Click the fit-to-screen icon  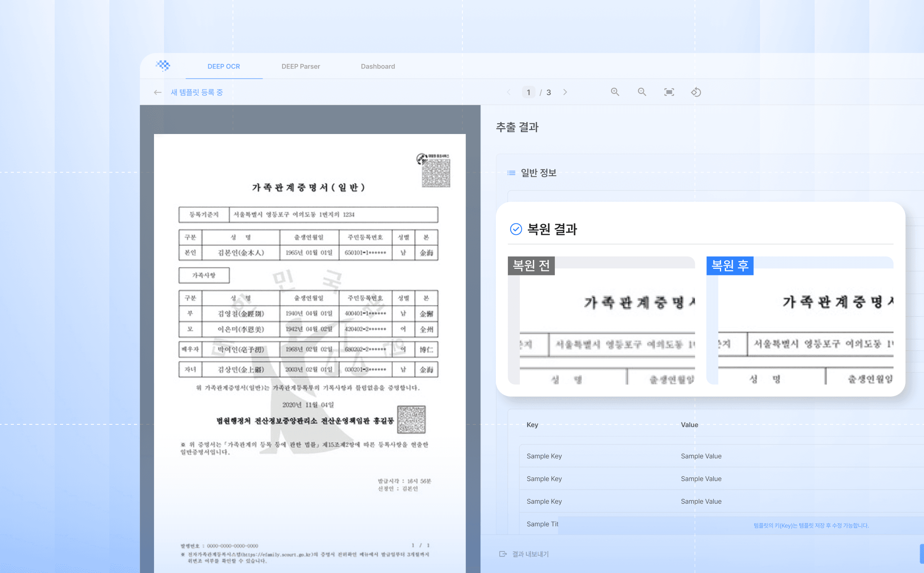point(669,92)
